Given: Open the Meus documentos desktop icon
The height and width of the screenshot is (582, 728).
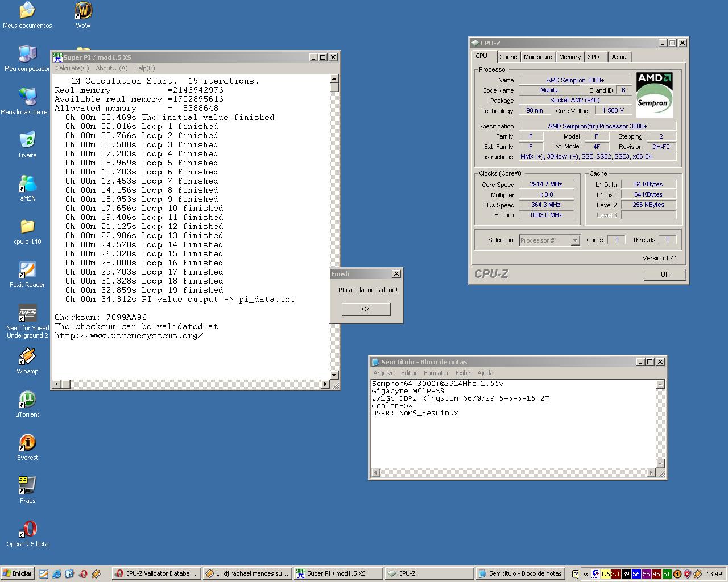Looking at the screenshot, I should 27,15.
